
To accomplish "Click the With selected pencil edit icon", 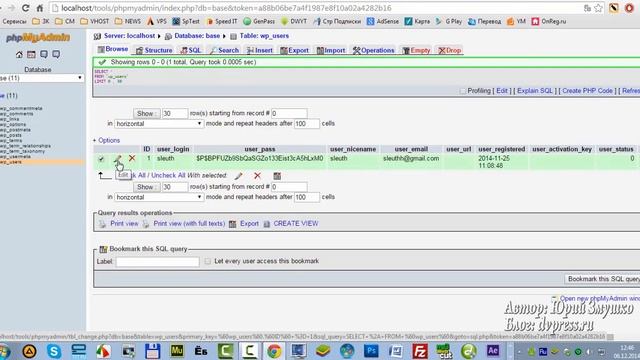I will (x=239, y=176).
